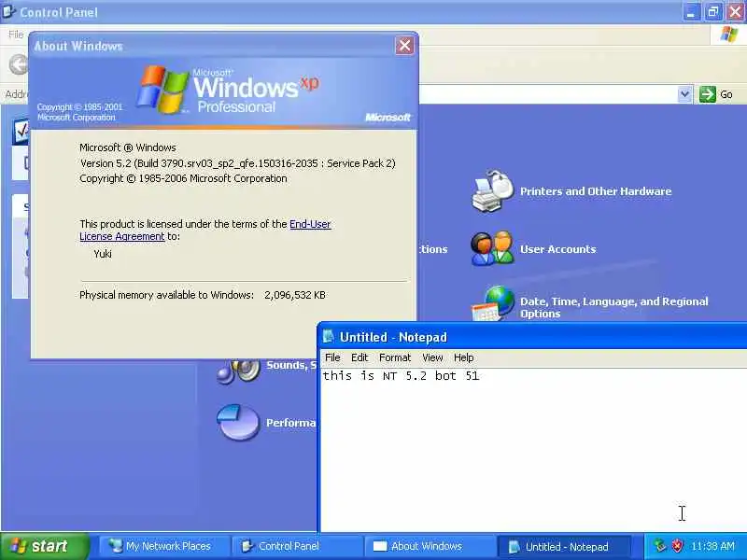Image resolution: width=747 pixels, height=560 pixels.
Task: Click the physical memory value 2,096,532 KB
Action: (x=295, y=295)
